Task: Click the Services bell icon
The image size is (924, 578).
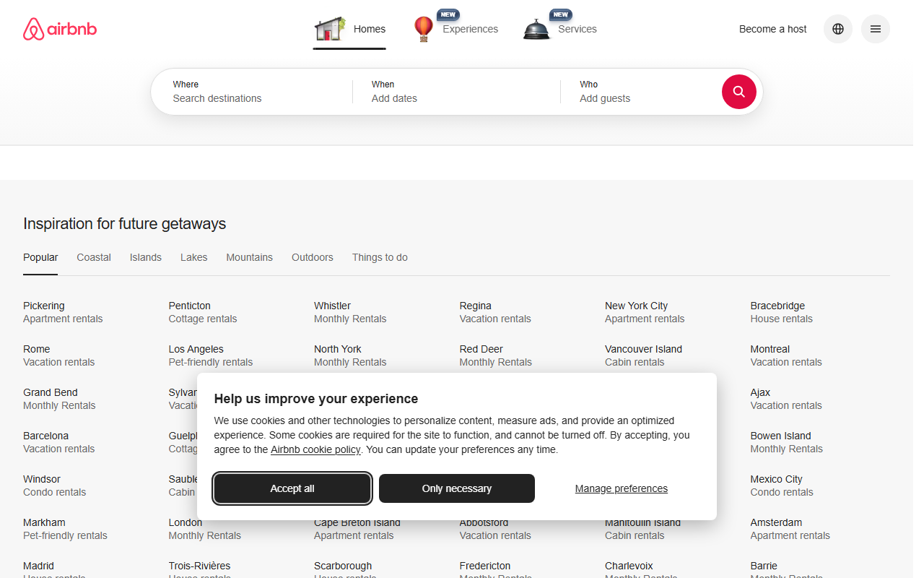Action: point(536,30)
